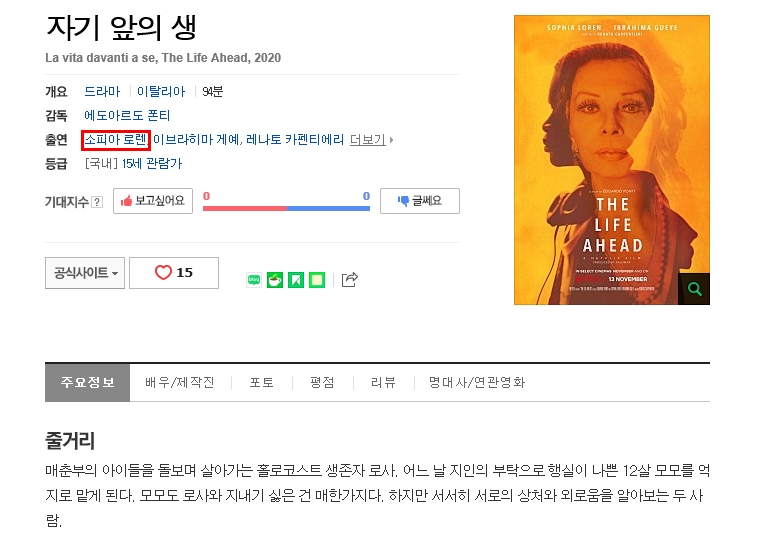Like the movie with the heart button

point(174,273)
